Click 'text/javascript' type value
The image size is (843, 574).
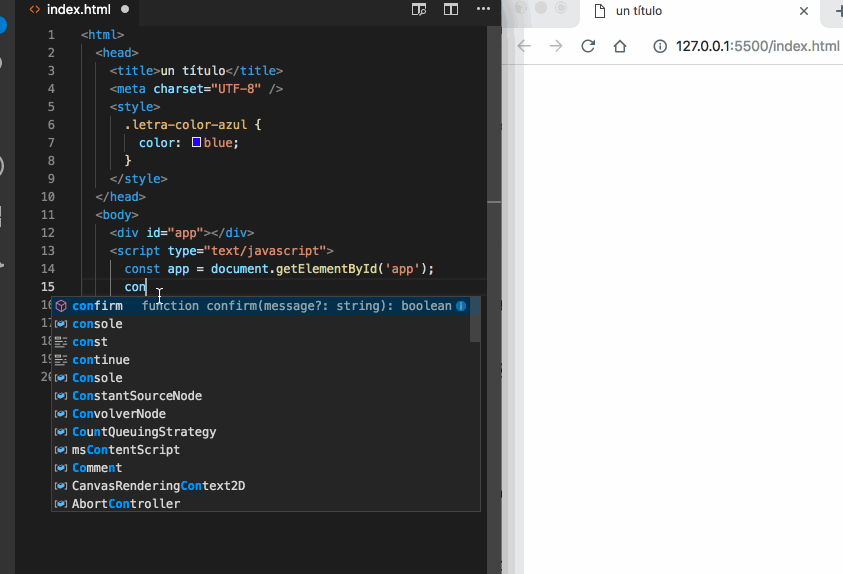click(x=265, y=250)
